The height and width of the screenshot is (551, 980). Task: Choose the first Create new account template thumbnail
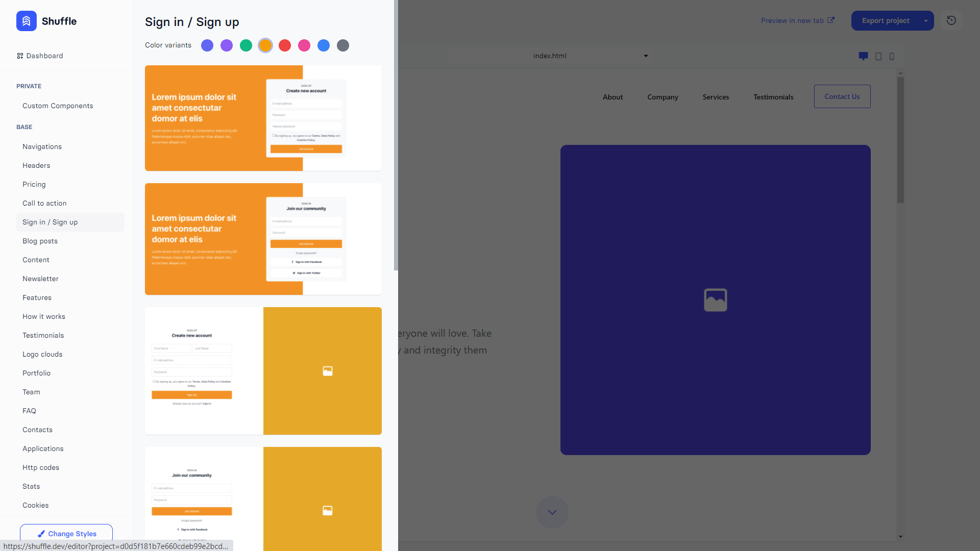pos(263,118)
